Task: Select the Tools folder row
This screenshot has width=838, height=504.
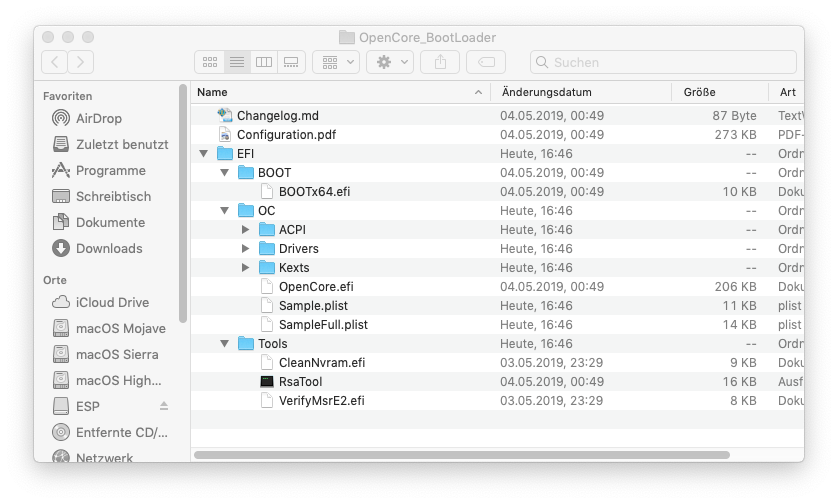Action: (x=498, y=344)
